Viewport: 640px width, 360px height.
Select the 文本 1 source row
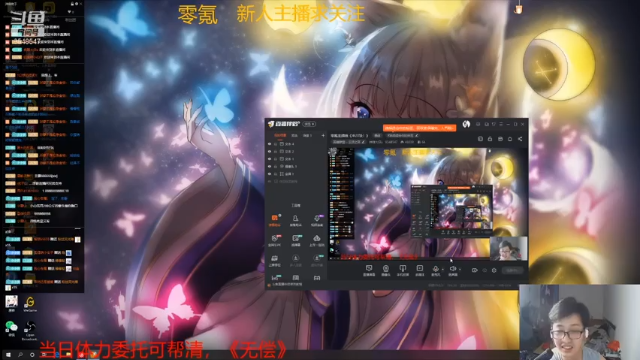tap(297, 159)
